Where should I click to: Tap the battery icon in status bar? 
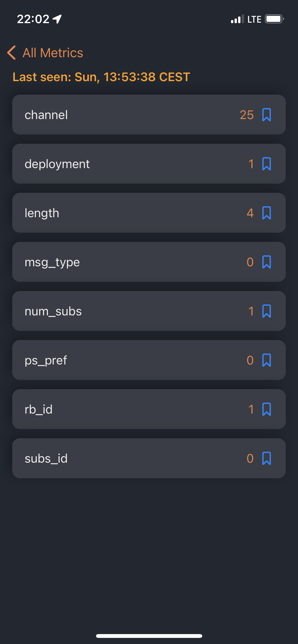click(274, 19)
